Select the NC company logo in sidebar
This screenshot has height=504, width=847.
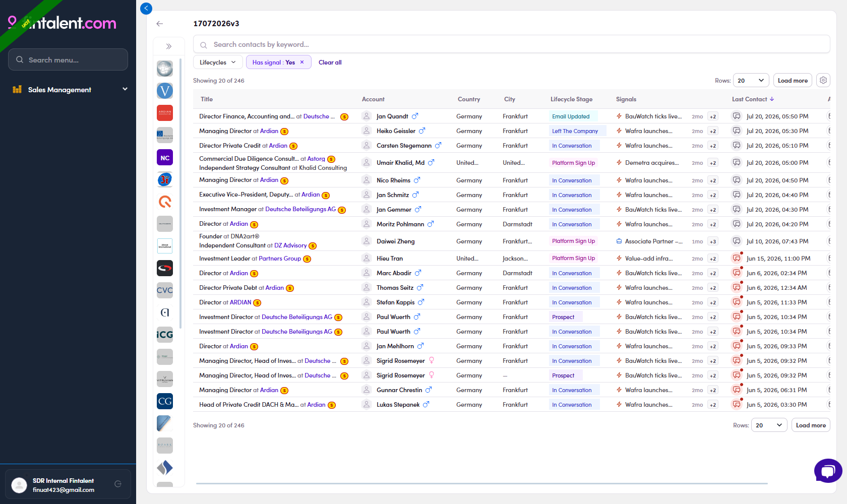(165, 158)
